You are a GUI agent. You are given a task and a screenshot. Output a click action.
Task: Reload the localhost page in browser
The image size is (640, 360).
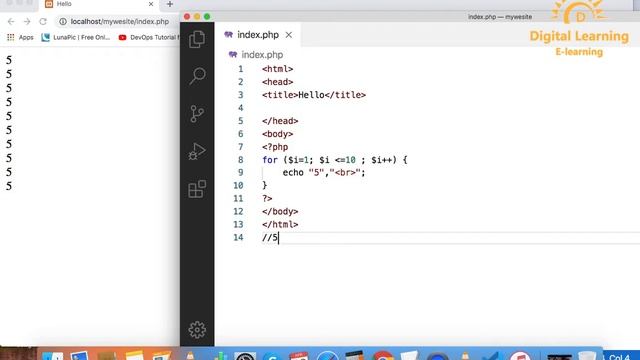click(x=43, y=22)
